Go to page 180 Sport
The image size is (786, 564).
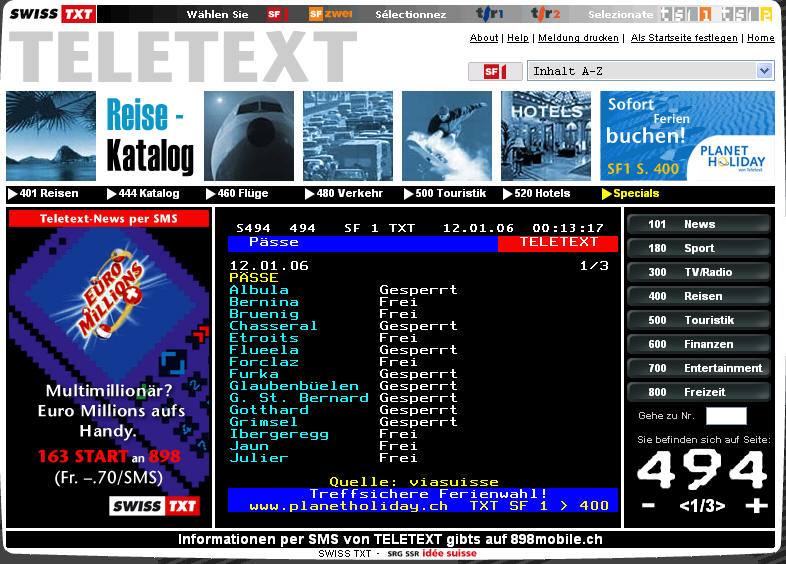(x=698, y=248)
